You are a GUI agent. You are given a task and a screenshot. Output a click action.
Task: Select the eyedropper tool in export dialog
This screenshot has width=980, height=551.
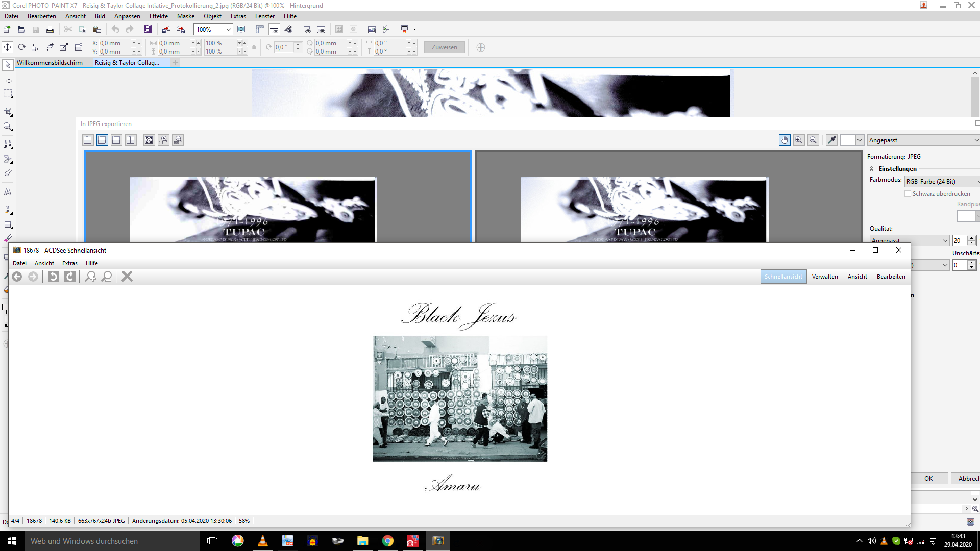coord(831,140)
